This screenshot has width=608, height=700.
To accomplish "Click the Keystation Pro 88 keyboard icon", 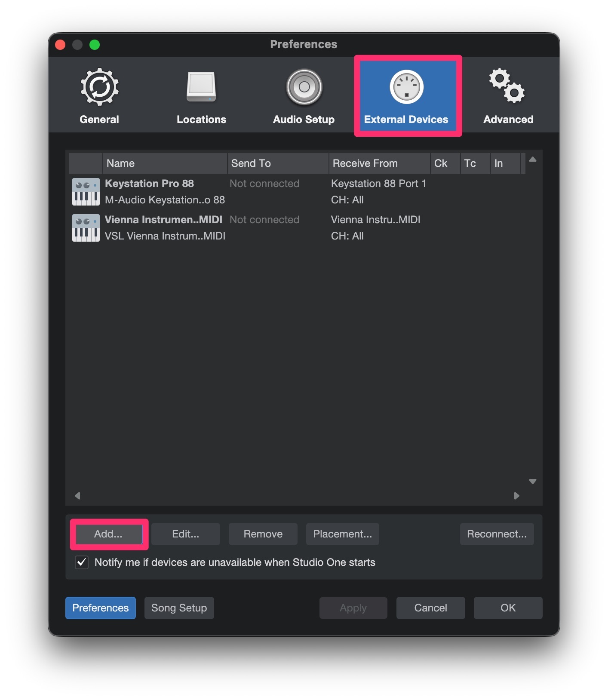I will click(x=86, y=192).
